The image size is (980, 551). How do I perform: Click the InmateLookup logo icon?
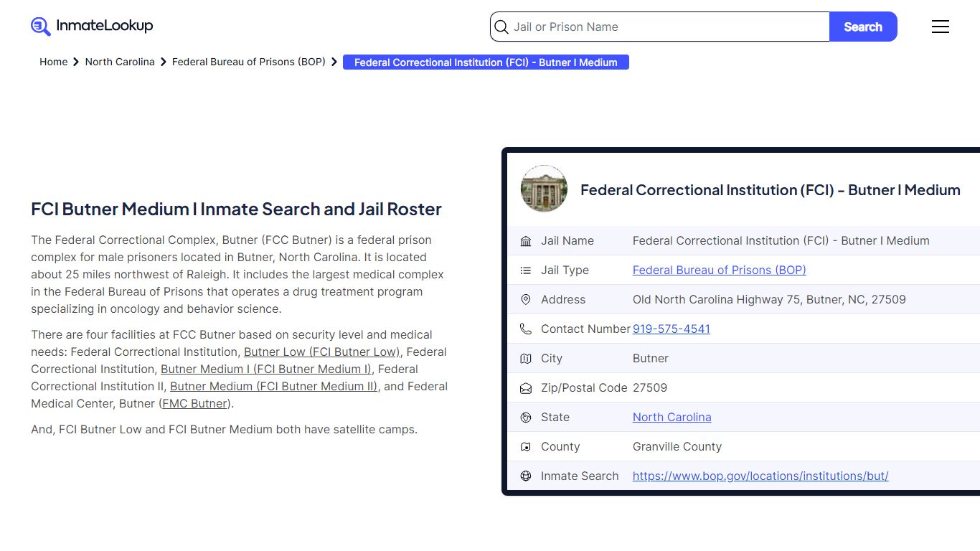pyautogui.click(x=41, y=27)
